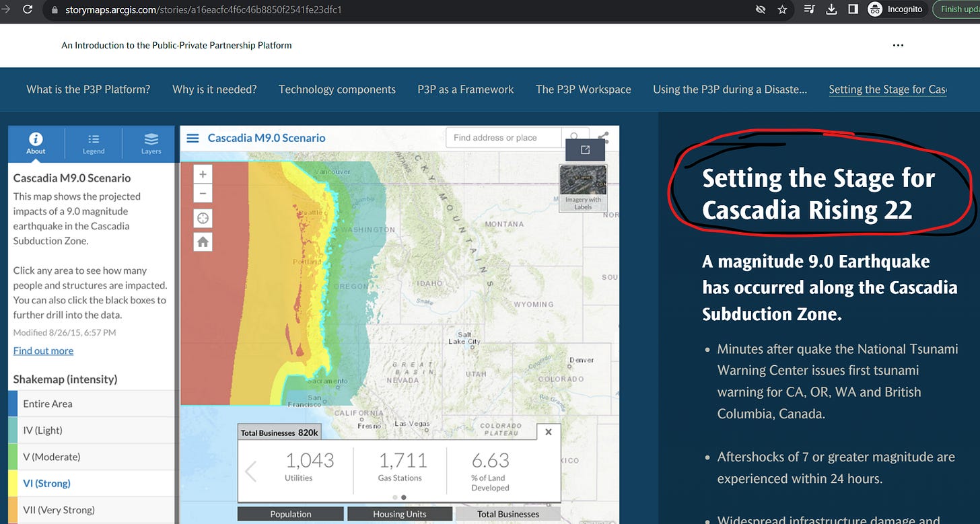Viewport: 980px width, 524px height.
Task: Click the Population button
Action: 291,514
